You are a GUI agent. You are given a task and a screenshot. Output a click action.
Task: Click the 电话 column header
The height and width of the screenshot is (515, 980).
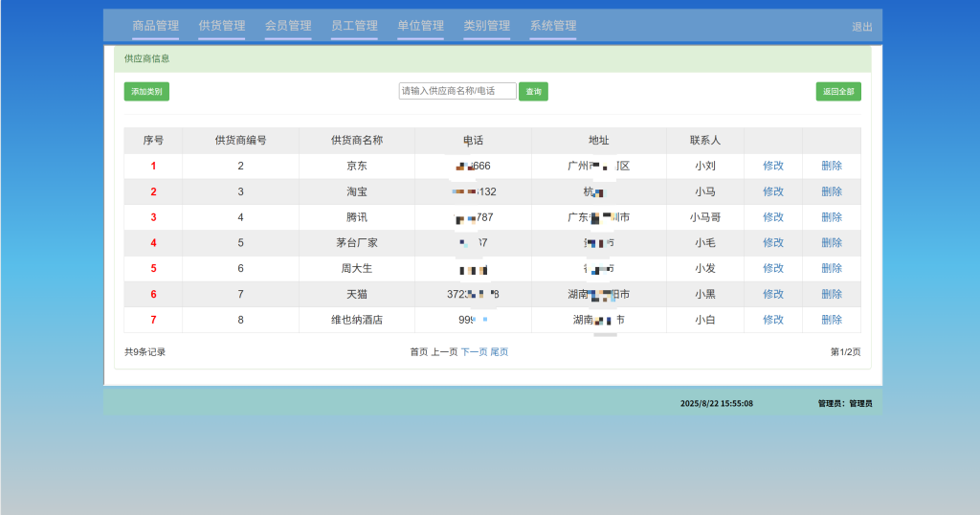473,140
